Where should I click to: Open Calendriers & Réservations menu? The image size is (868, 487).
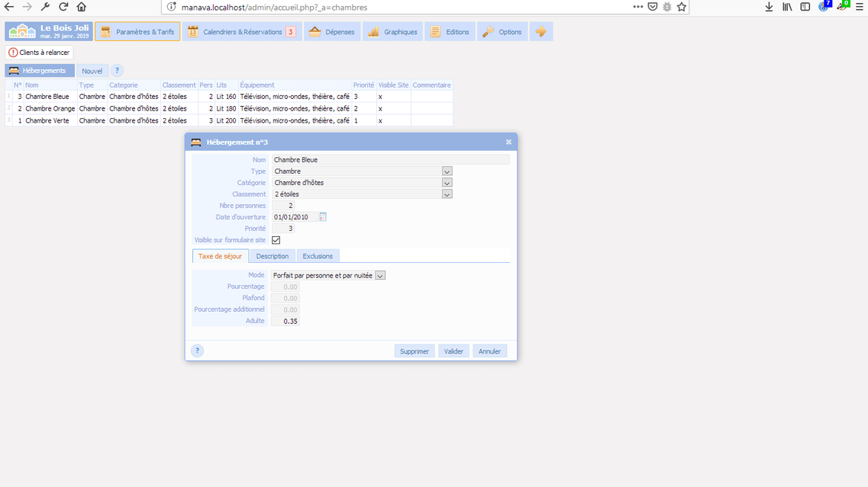tap(241, 32)
